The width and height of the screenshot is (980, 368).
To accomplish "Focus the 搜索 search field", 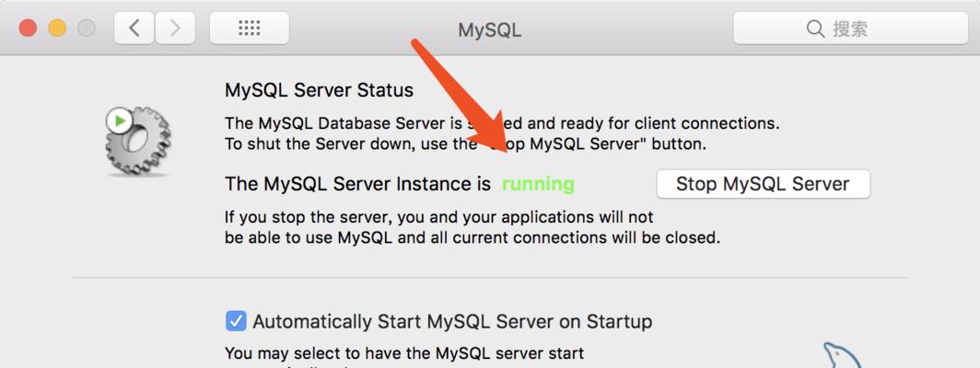I will (x=851, y=29).
